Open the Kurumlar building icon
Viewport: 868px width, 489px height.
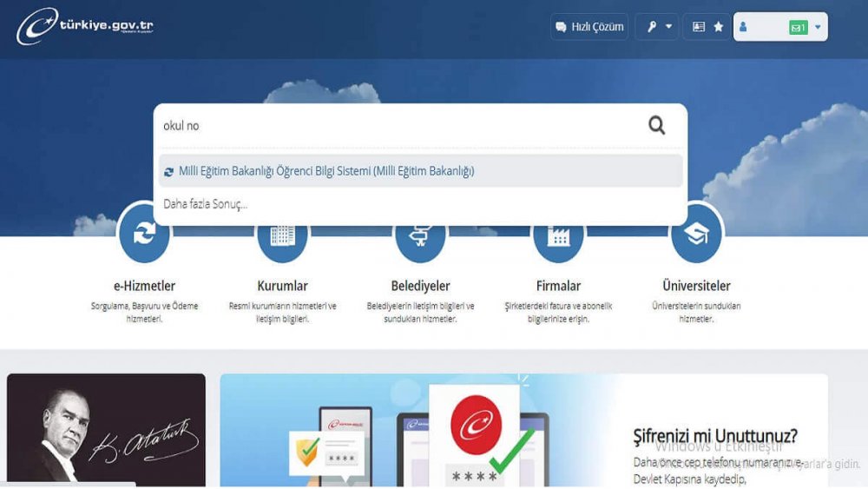point(282,235)
